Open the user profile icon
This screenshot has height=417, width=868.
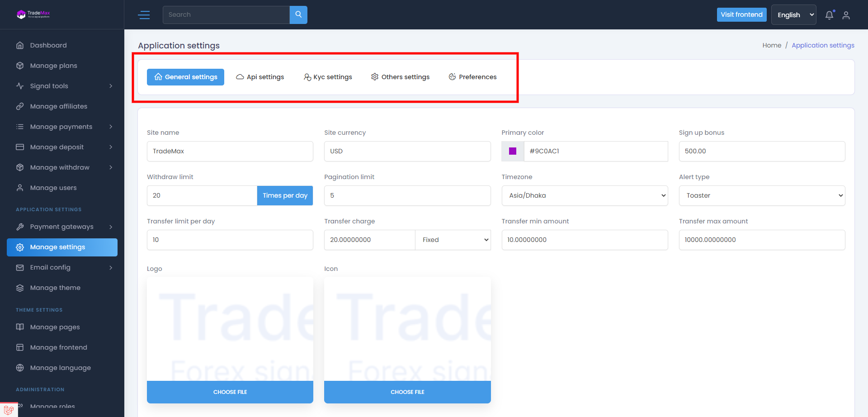[x=846, y=15]
